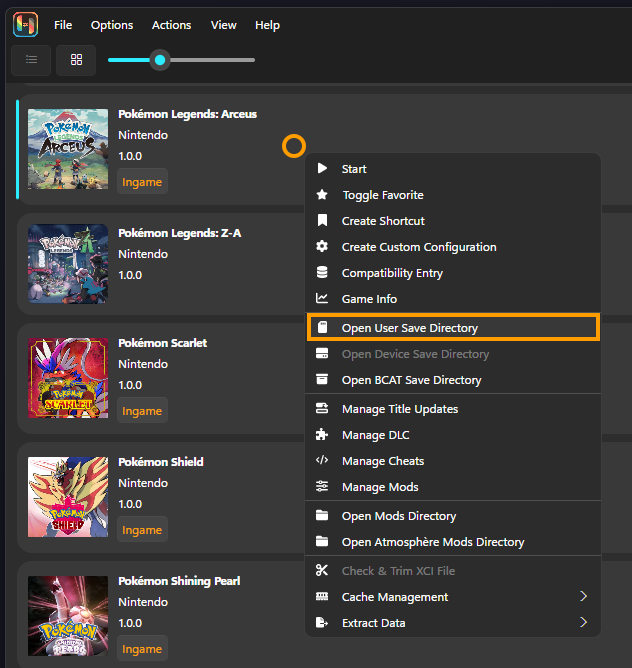The width and height of the screenshot is (632, 668).
Task: Click the Device Save Directory drive icon
Action: pos(322,353)
